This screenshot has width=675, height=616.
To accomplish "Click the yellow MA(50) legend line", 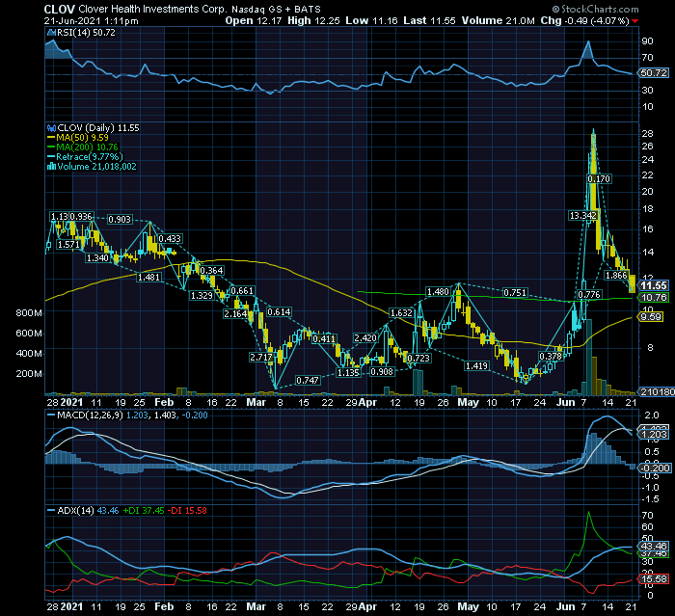I will (51, 138).
